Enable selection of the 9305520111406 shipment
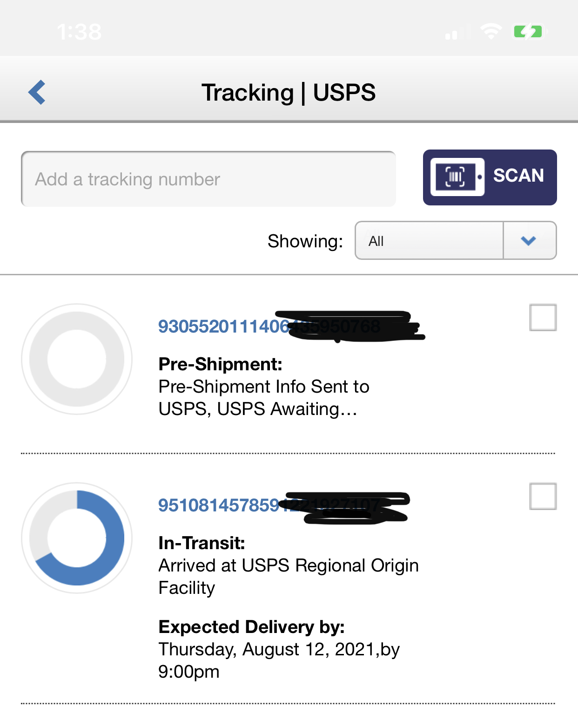This screenshot has width=578, height=728. tap(544, 318)
